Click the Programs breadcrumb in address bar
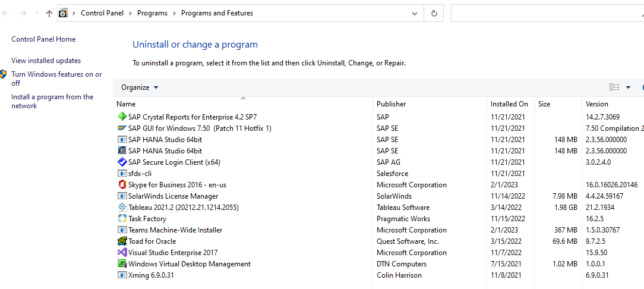This screenshot has height=289, width=644. [x=152, y=13]
